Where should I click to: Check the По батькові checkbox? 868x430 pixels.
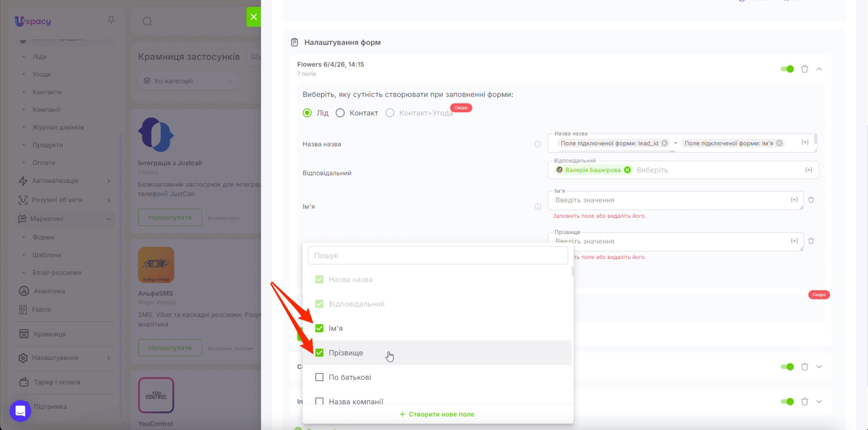coord(319,377)
